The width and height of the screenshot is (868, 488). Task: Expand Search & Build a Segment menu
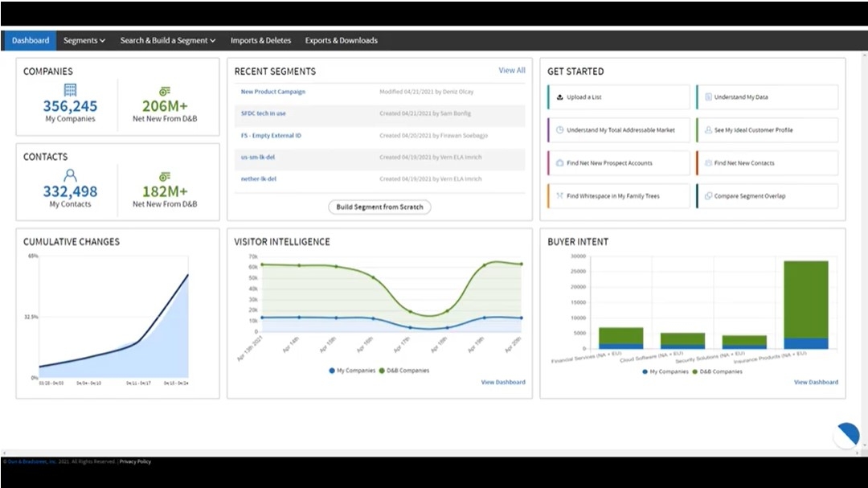[168, 40]
